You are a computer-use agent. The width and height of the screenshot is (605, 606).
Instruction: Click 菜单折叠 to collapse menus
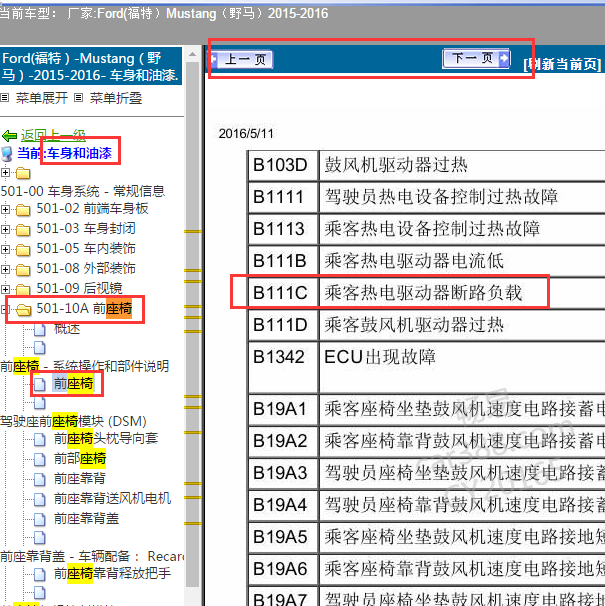pos(116,98)
